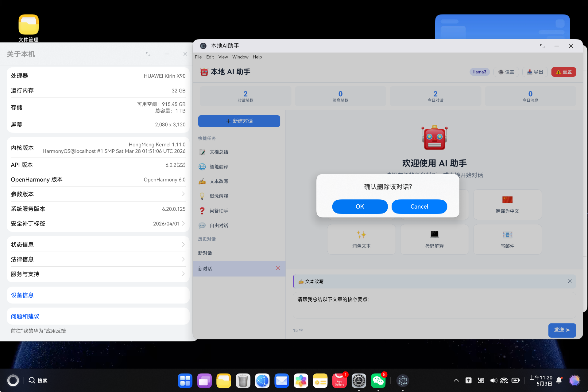Viewport: 588px width, 392px height.
Task: Expand 参数版本 row in 关于本机
Action: pos(98,194)
